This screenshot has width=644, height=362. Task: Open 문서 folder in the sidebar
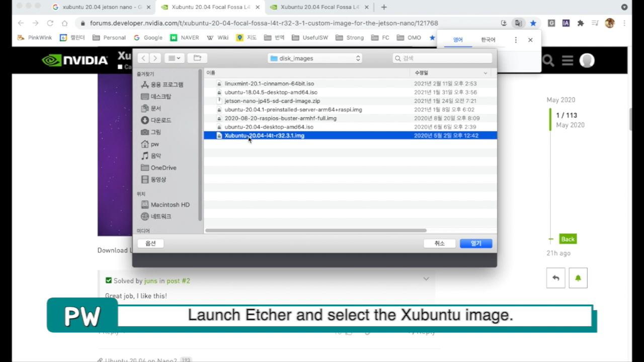tap(151, 108)
